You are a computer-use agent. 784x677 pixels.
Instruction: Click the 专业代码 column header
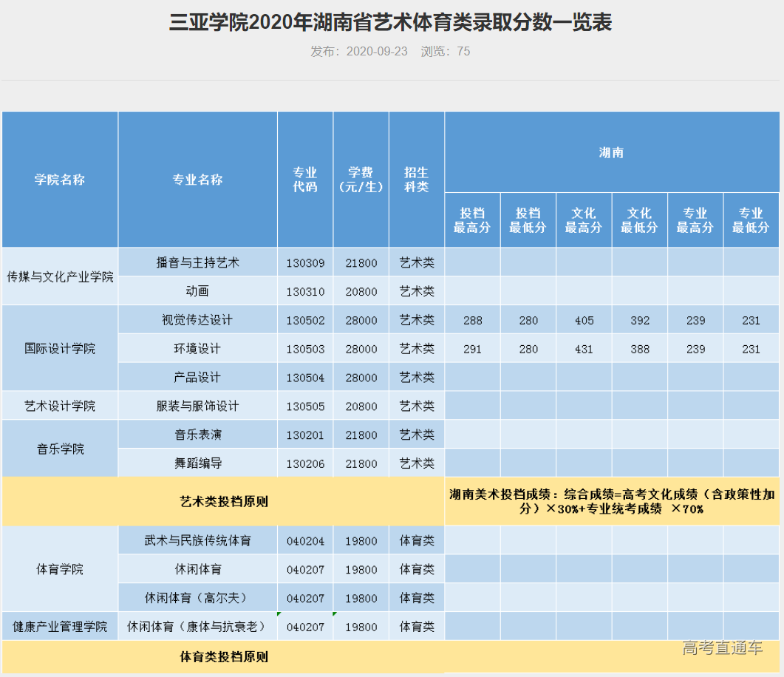(304, 179)
